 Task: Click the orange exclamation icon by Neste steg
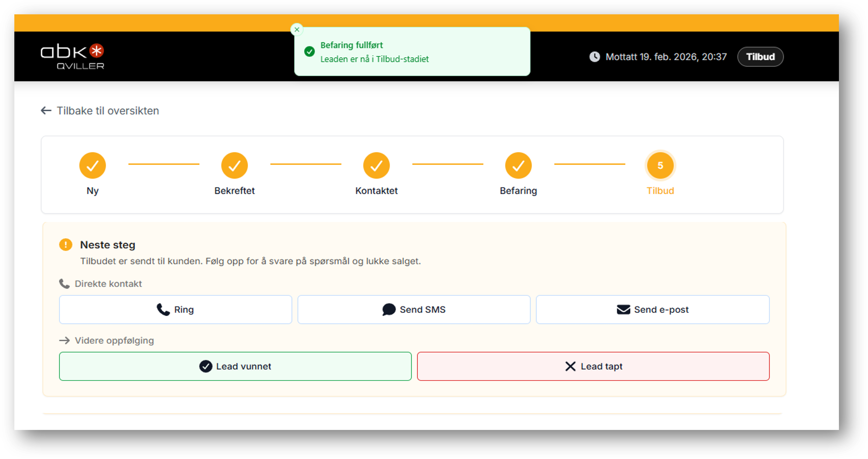pos(66,245)
